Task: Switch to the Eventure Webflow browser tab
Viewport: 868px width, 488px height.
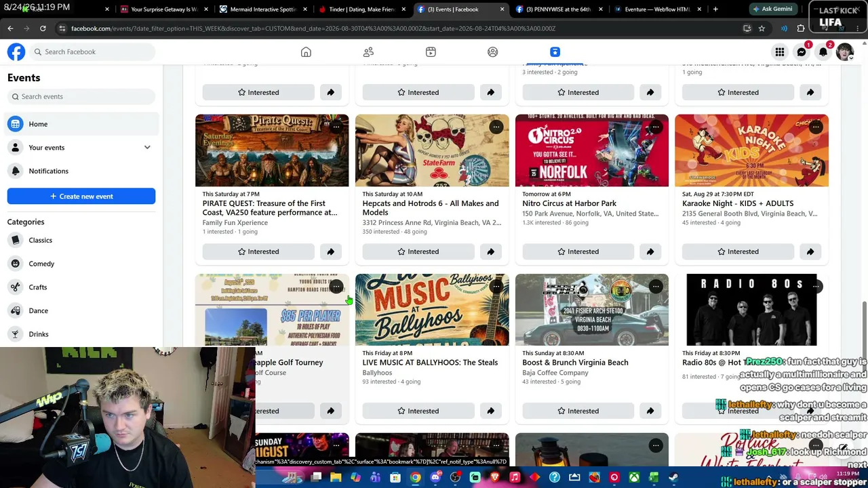Action: pos(651,9)
